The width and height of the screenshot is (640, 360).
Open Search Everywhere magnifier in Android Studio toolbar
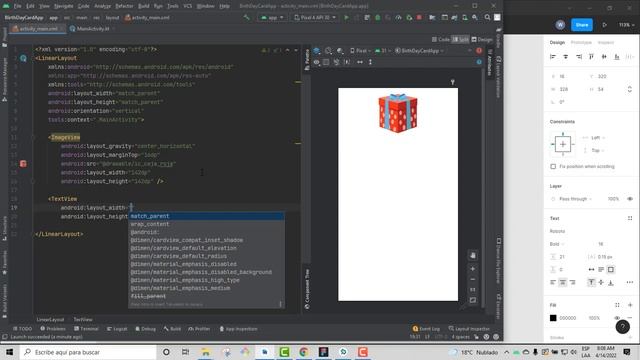[487, 18]
